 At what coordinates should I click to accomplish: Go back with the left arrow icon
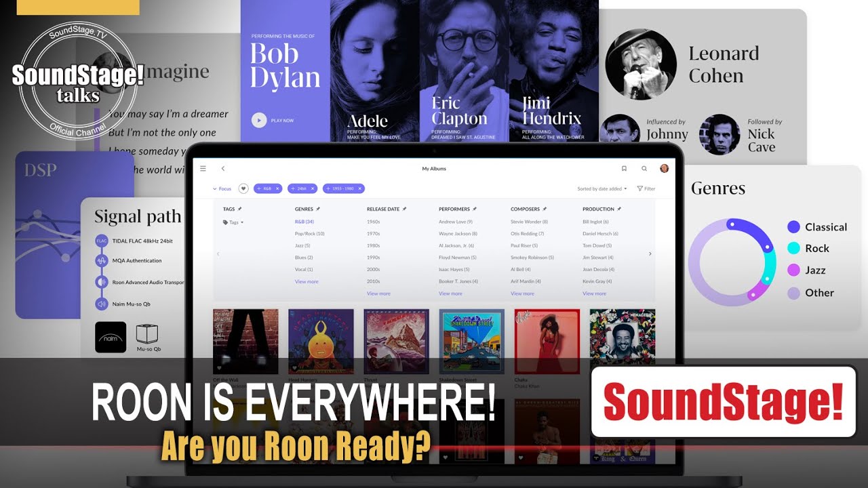tap(222, 168)
